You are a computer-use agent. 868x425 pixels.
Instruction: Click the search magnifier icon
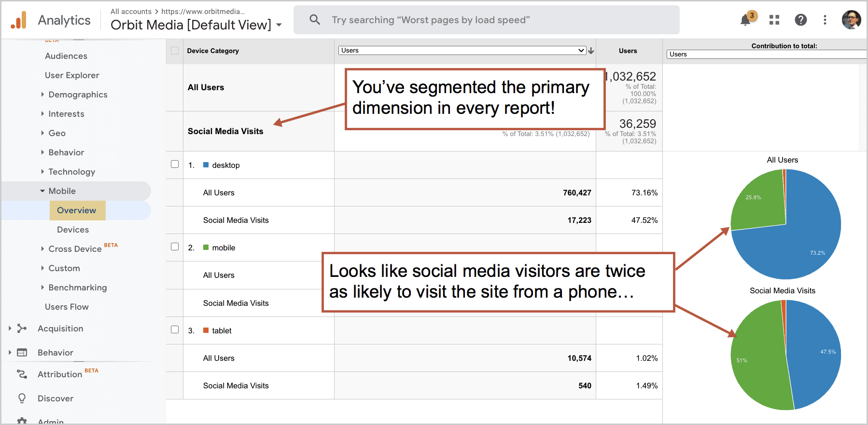click(315, 20)
